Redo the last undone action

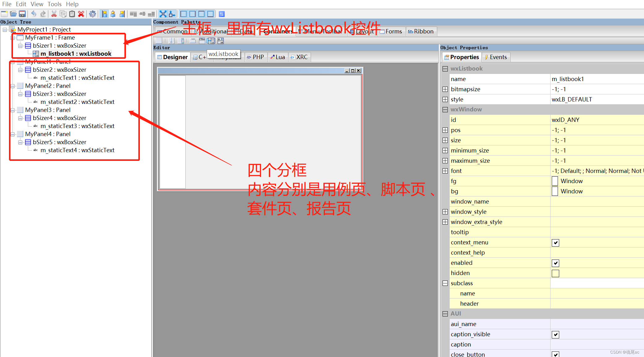[x=43, y=14]
